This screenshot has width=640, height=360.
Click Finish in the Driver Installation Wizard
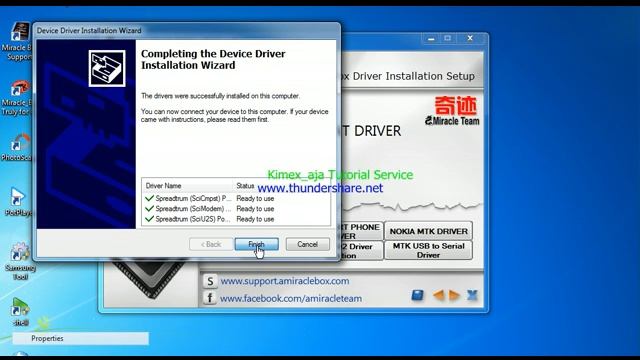(256, 244)
